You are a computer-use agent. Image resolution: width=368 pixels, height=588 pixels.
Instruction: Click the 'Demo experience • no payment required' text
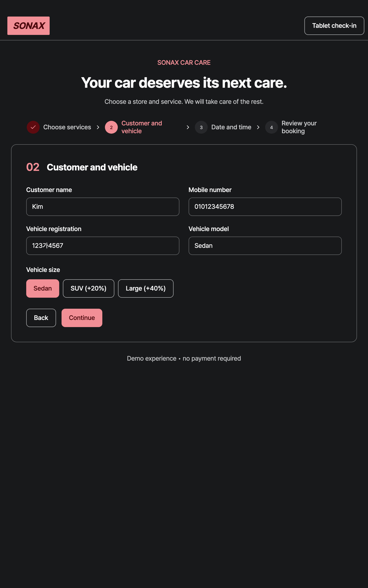coord(184,359)
